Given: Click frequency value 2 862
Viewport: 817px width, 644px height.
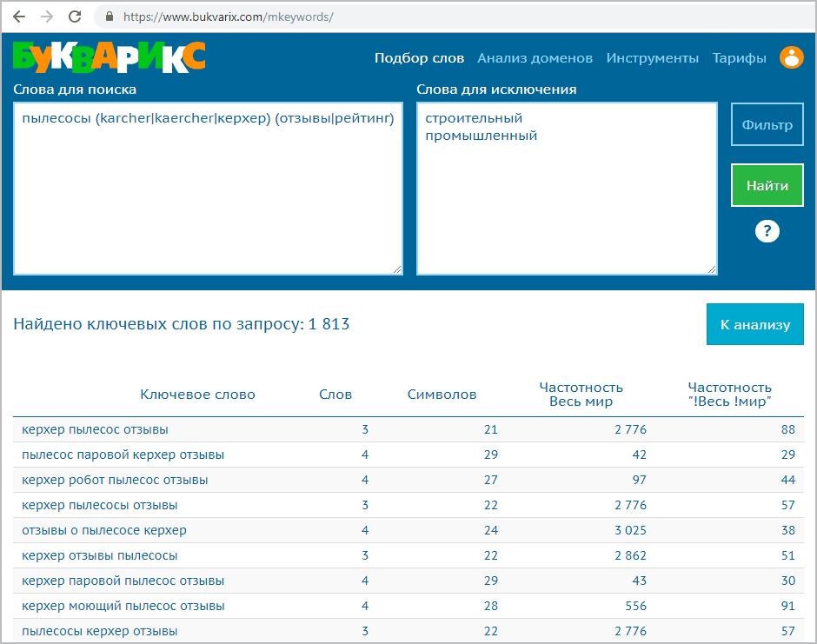Looking at the screenshot, I should click(630, 555).
